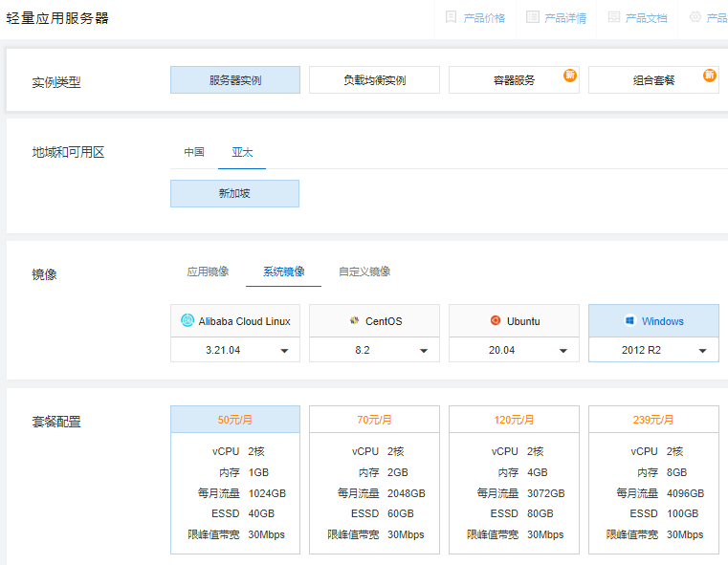
Task: Choose the Windows image
Action: tap(653, 320)
